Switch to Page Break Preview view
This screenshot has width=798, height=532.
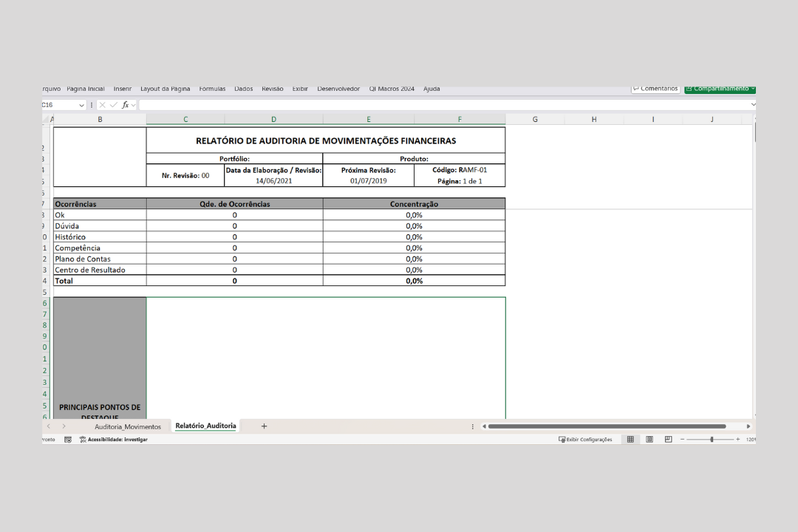[668, 439]
